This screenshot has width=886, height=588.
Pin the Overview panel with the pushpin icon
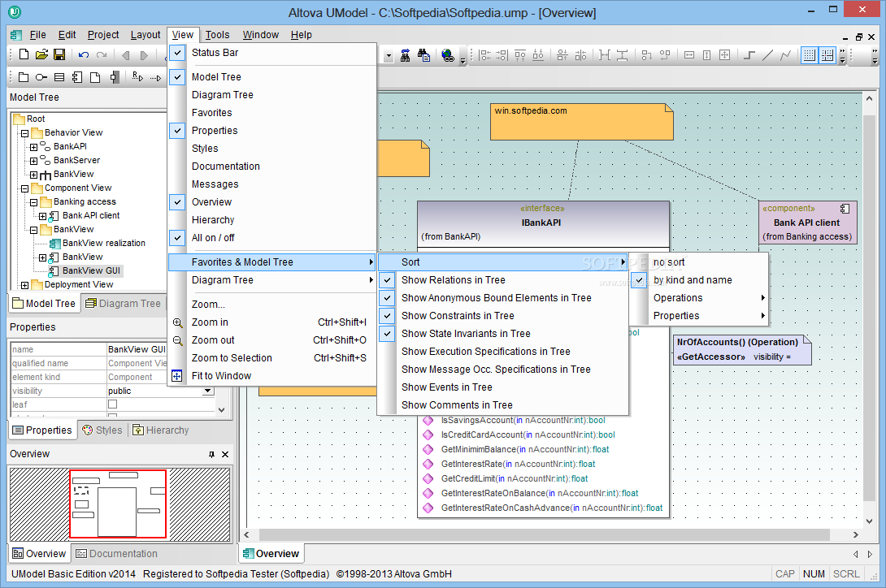tap(211, 454)
